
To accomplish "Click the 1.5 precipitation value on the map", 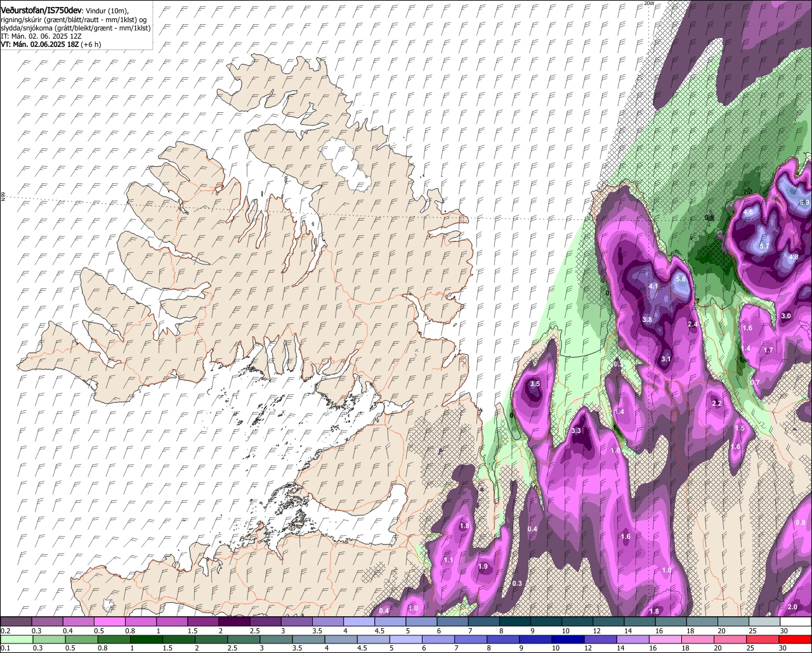I will 740,429.
